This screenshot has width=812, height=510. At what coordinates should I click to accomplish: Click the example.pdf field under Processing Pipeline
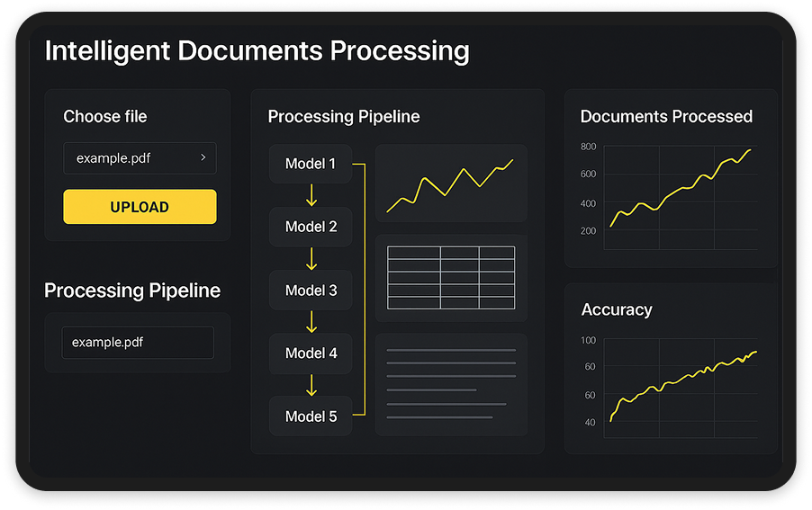(x=138, y=343)
